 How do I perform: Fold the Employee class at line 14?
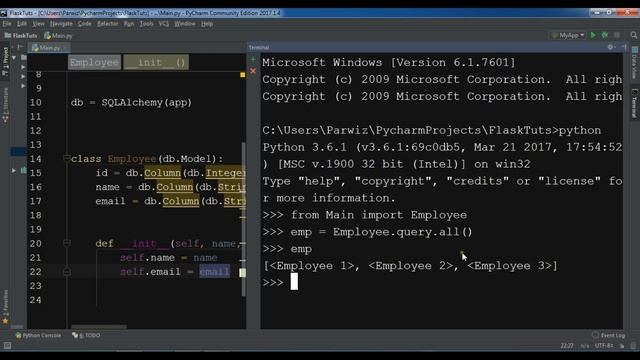[x=67, y=158]
